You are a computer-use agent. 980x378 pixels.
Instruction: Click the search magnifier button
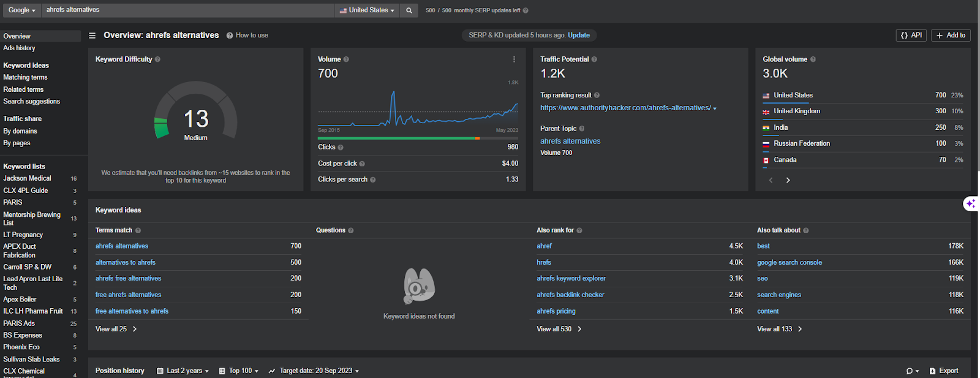pyautogui.click(x=409, y=10)
